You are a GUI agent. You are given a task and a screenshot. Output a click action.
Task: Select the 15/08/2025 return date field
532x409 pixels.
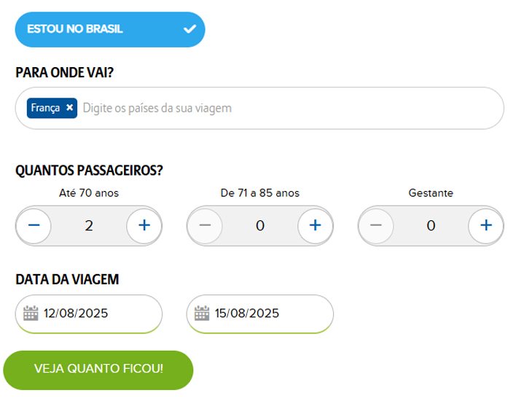point(260,313)
